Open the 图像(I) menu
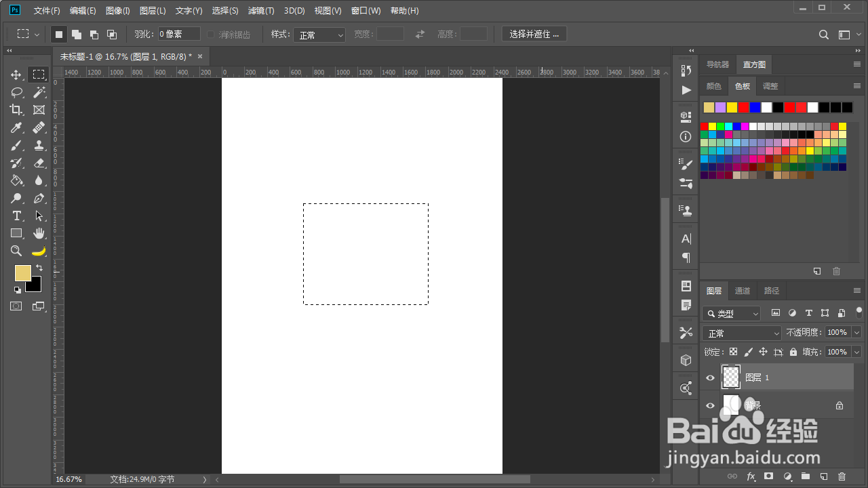This screenshot has width=868, height=488. (118, 11)
